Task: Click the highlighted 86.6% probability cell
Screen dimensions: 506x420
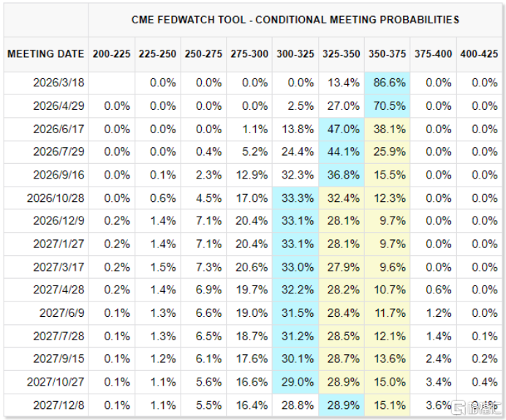Action: tap(388, 83)
